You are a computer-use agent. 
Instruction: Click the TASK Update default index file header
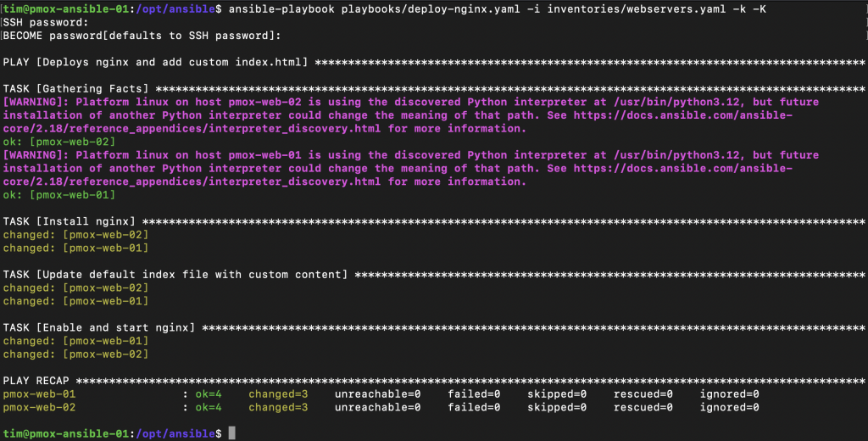pyautogui.click(x=175, y=275)
